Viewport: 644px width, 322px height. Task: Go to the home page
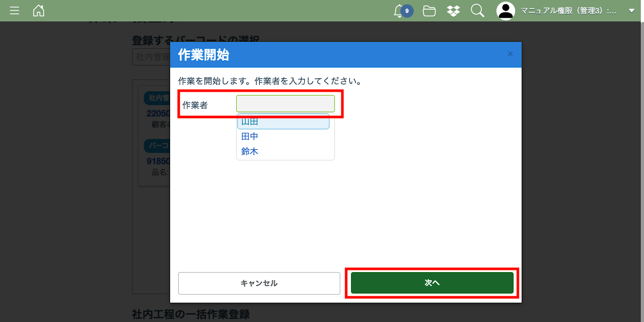click(39, 11)
